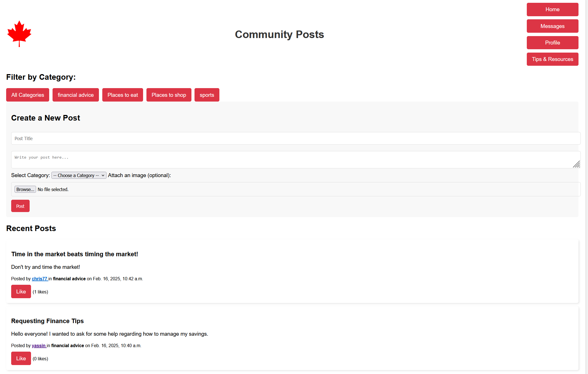Filter posts by All Categories

coord(28,95)
